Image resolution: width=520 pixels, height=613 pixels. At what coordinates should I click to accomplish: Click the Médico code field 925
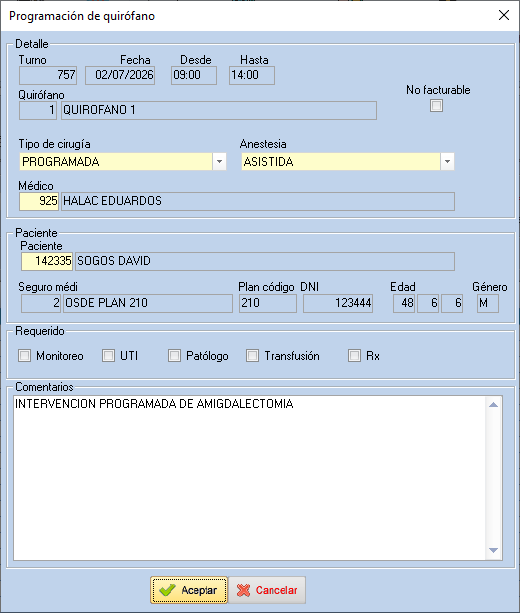click(x=39, y=201)
